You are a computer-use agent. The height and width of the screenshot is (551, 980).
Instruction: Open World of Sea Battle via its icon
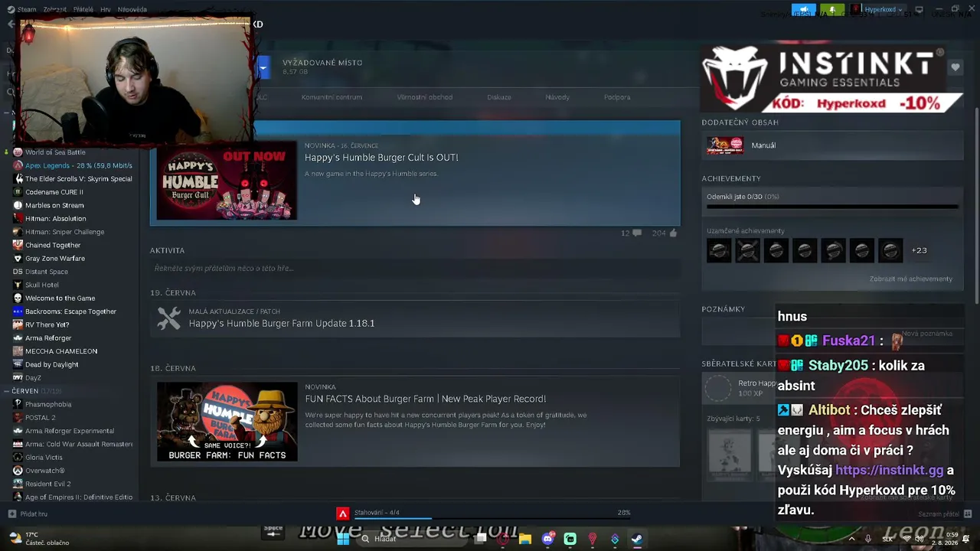[18, 152]
